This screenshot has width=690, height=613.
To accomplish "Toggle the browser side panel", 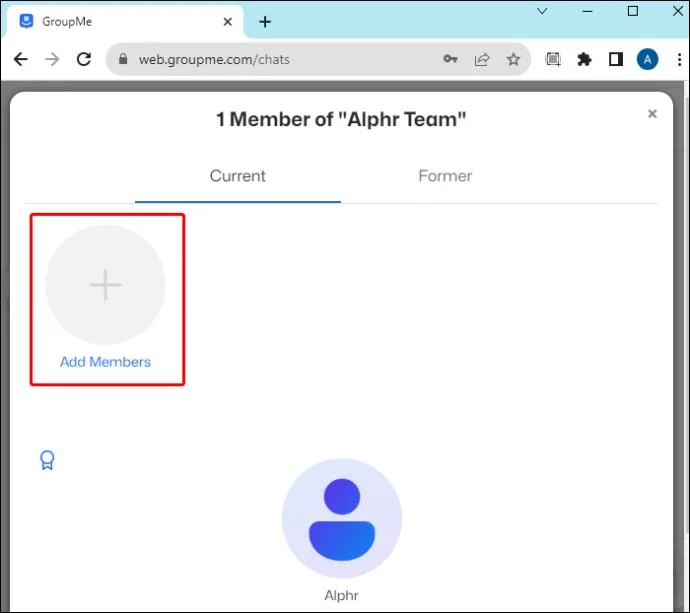I will 616,59.
